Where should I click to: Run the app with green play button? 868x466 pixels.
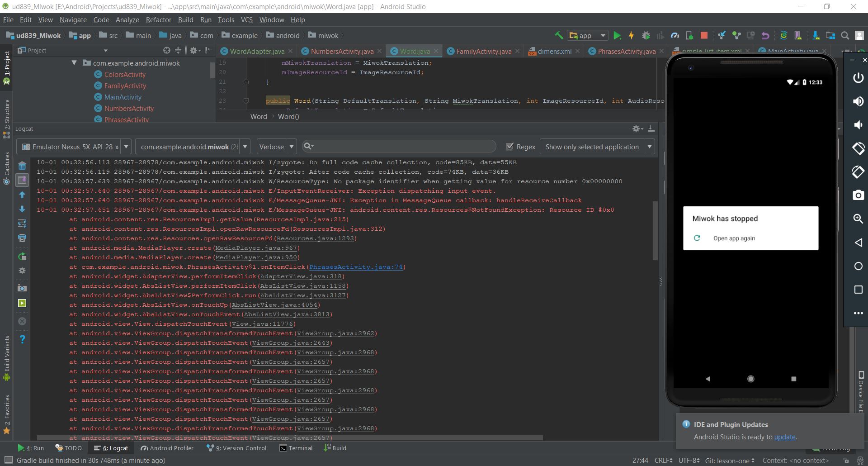pos(618,35)
